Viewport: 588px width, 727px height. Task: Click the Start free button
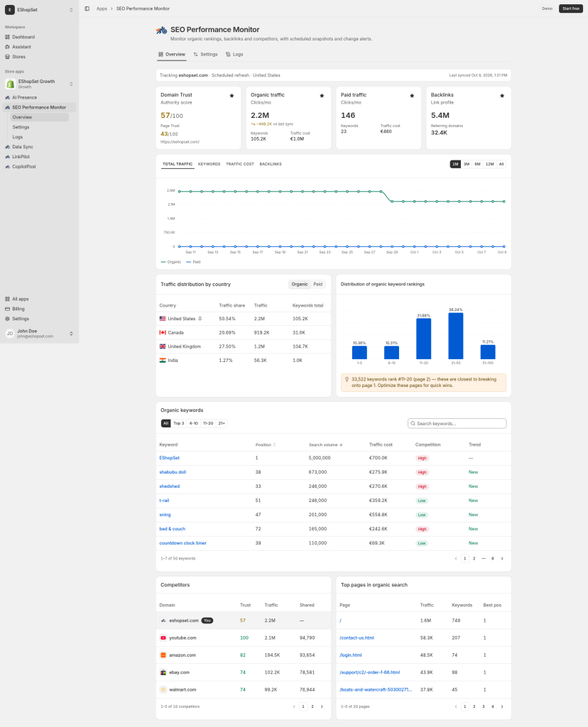coord(571,9)
